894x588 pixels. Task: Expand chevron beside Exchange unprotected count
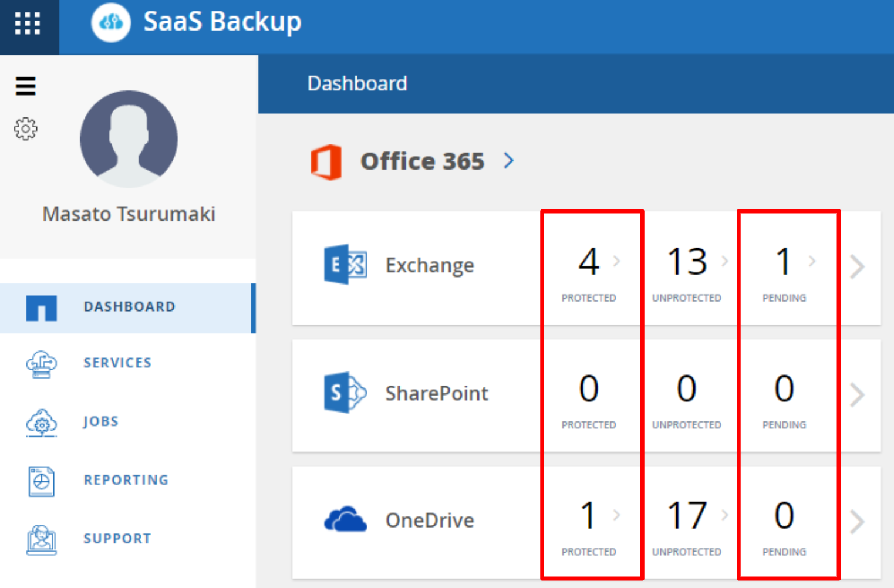coord(725,261)
